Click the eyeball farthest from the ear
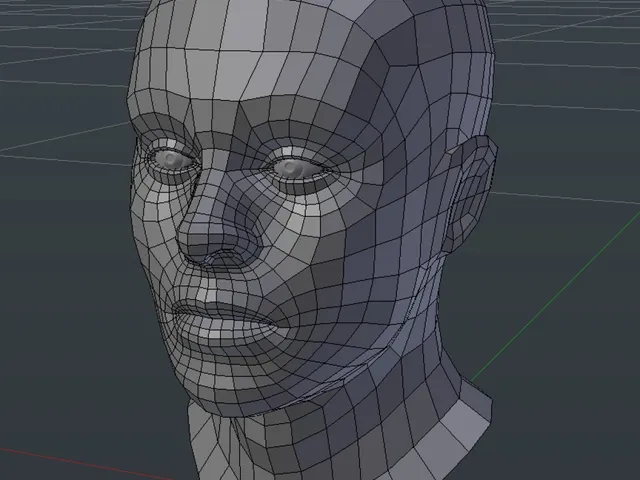Viewport: 640px width, 480px height. pos(171,159)
